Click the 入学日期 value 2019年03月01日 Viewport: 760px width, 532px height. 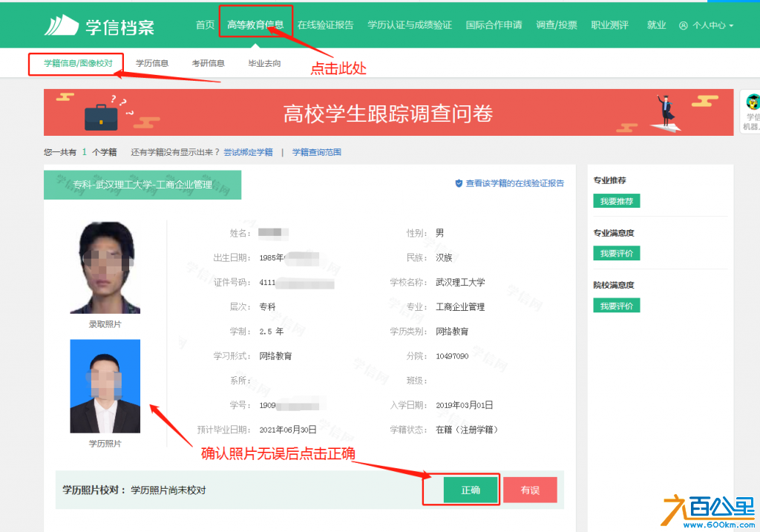[465, 405]
